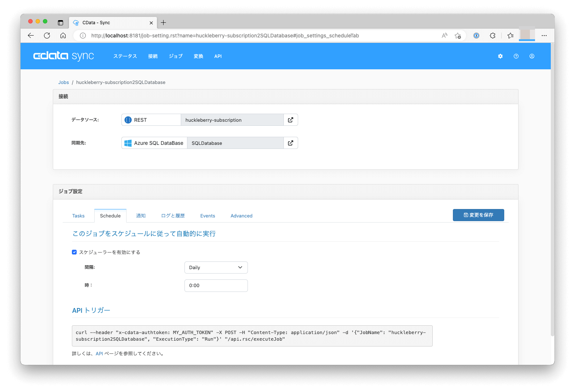Open the browser Extensions puzzle icon
575x392 pixels.
[x=492, y=36]
